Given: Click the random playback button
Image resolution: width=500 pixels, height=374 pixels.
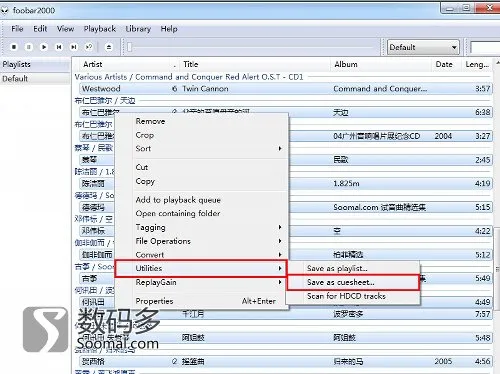Looking at the screenshot, I should (x=89, y=47).
